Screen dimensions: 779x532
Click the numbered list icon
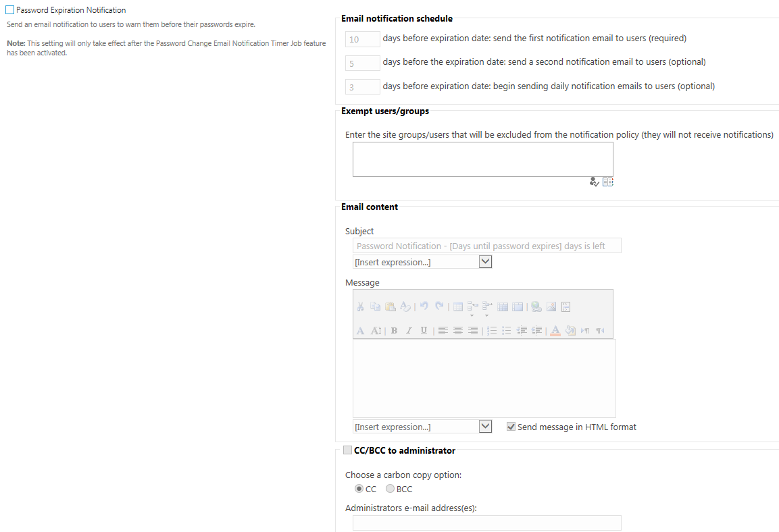(492, 331)
